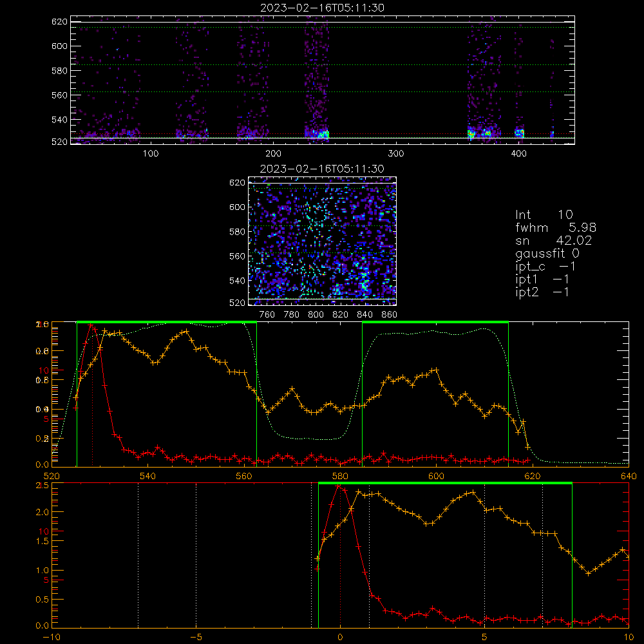Screen dimensions: 644x644
Task: Select the 'Int 10' readout text
Action: pyautogui.click(x=544, y=214)
